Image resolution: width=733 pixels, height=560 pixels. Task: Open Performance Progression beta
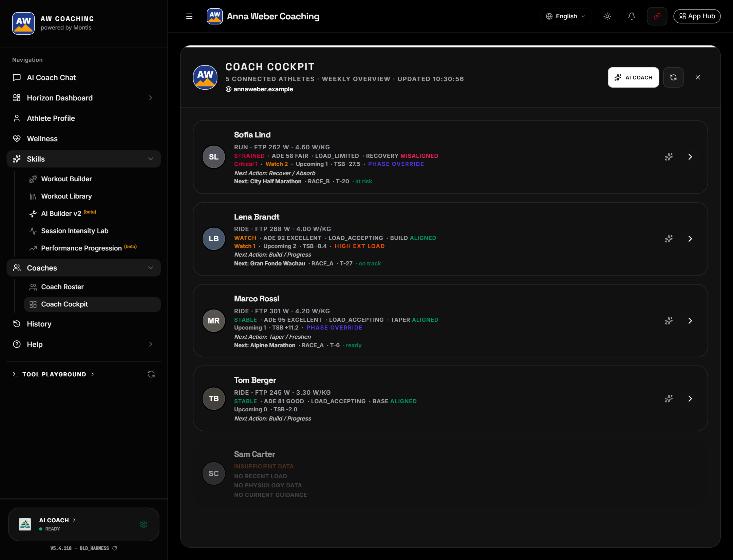click(92, 248)
